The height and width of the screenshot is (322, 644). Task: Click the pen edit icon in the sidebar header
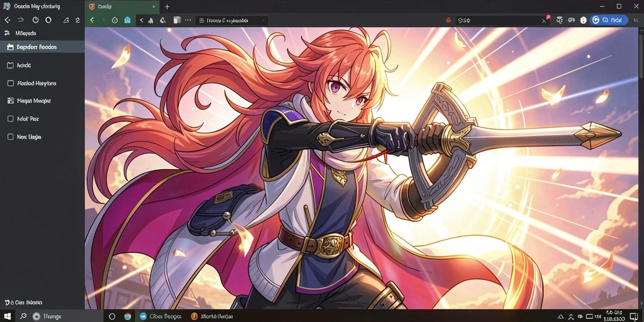(x=65, y=19)
